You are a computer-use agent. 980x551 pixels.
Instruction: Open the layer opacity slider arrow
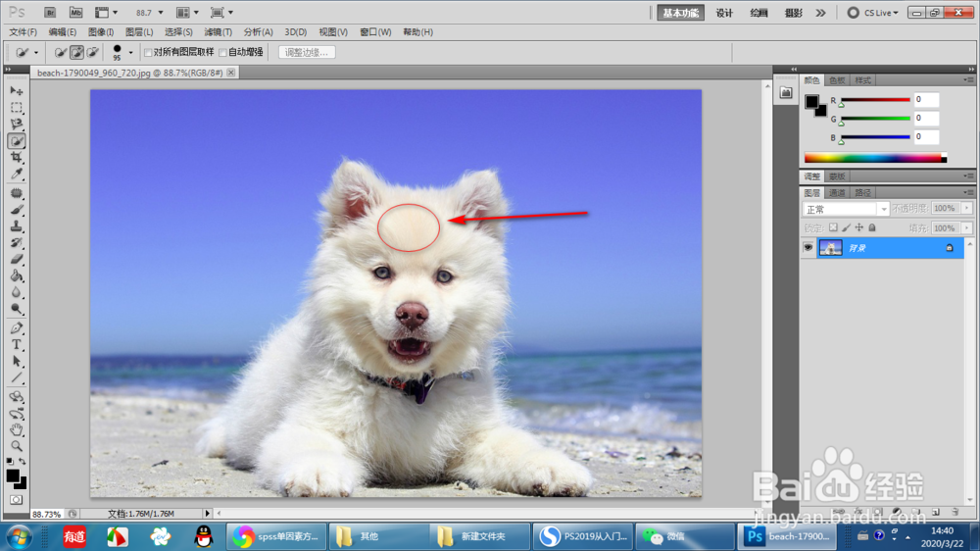point(967,208)
